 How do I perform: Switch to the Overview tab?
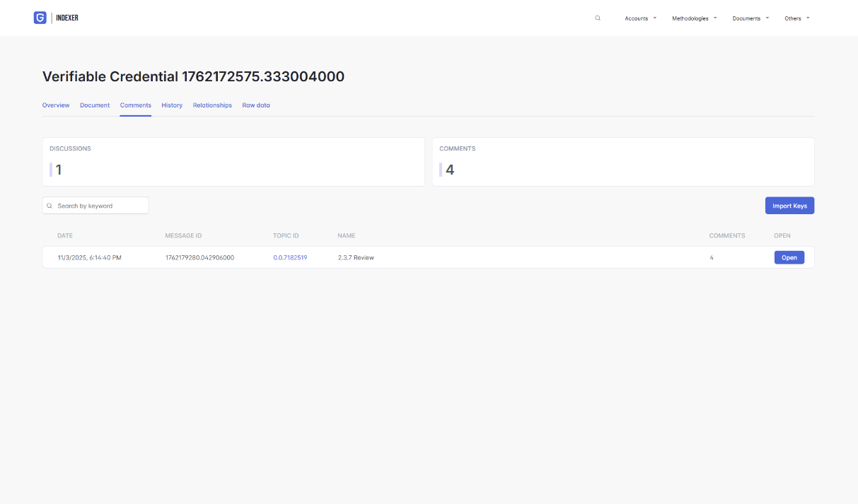pos(56,105)
